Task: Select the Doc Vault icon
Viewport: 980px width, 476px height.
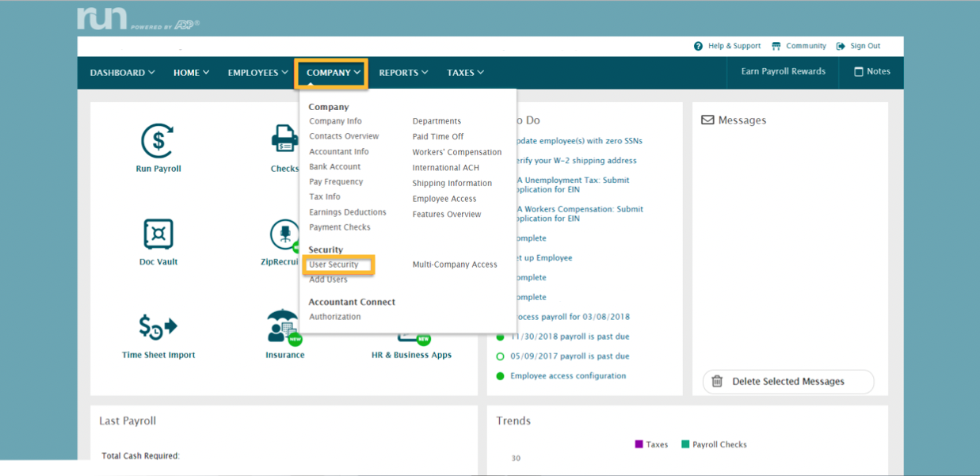Action: pyautogui.click(x=158, y=235)
